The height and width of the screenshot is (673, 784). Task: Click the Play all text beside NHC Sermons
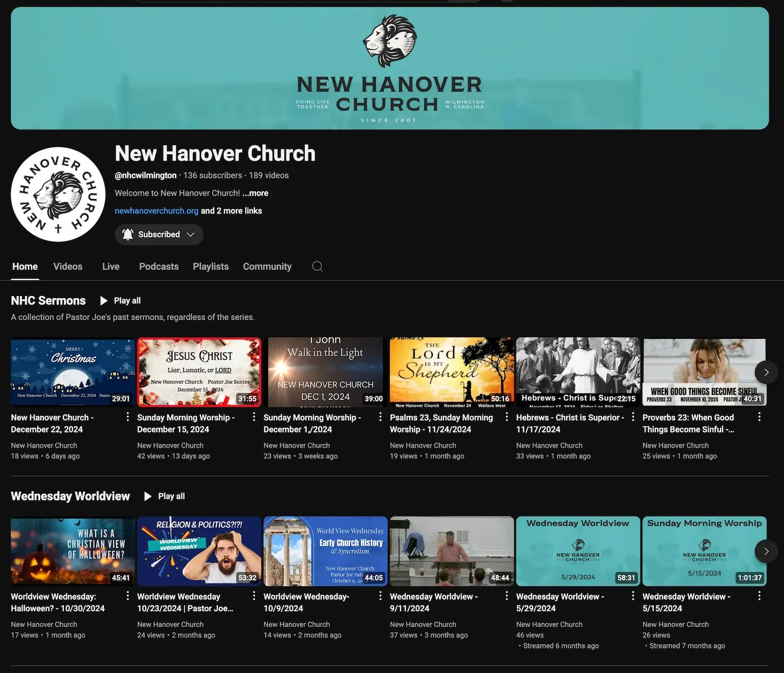point(127,301)
